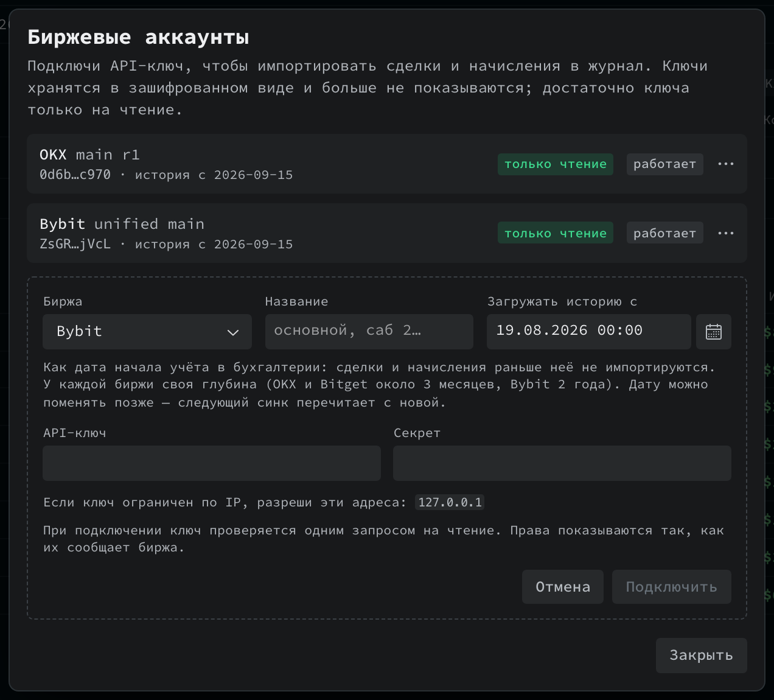This screenshot has height=700, width=774.
Task: Click the Закрыть button
Action: [x=702, y=656]
